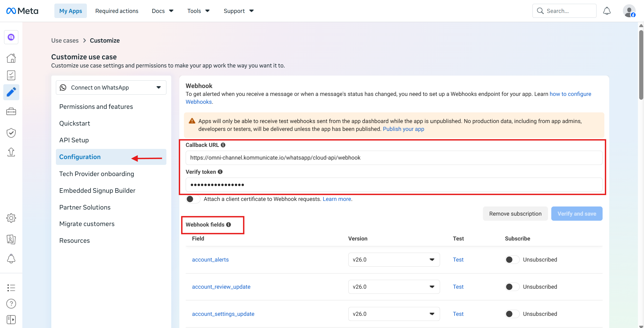Screen dimensions: 644x328
Task: Click the Callback URL input field
Action: click(x=394, y=158)
